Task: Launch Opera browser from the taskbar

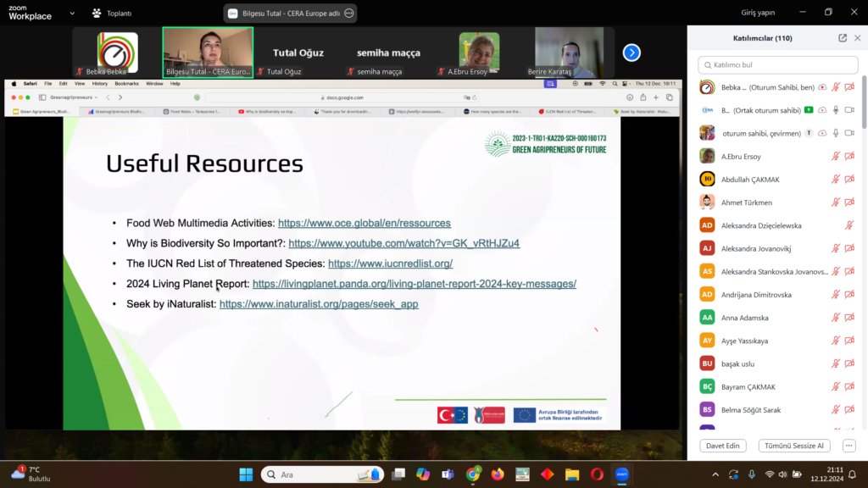Action: tap(596, 474)
